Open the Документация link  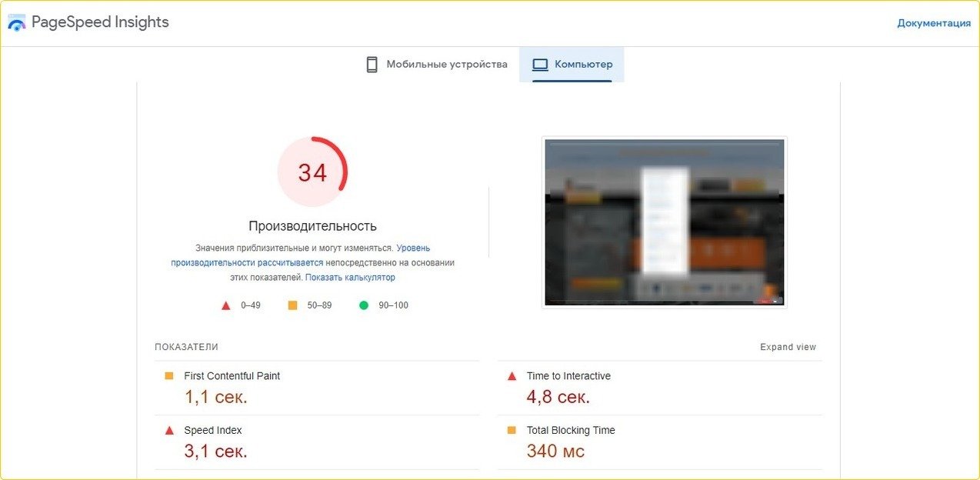(934, 23)
